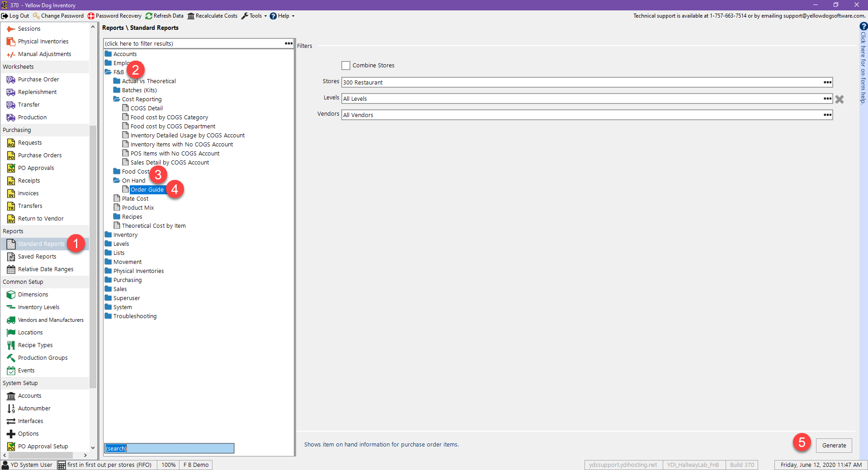Open Purchase Orders under Purchasing
868x470 pixels.
tap(40, 155)
